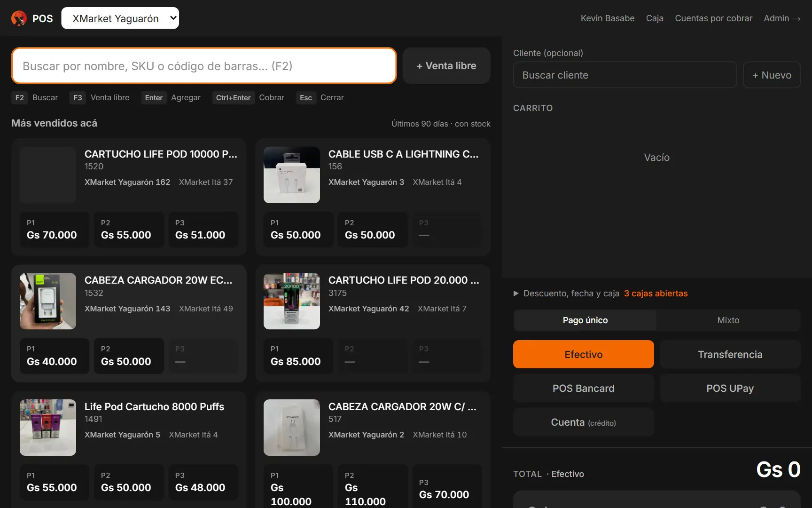This screenshot has width=812, height=508.
Task: Add Cartucho Life Pod 20.000 at P1 Gs 85.000
Action: point(298,356)
